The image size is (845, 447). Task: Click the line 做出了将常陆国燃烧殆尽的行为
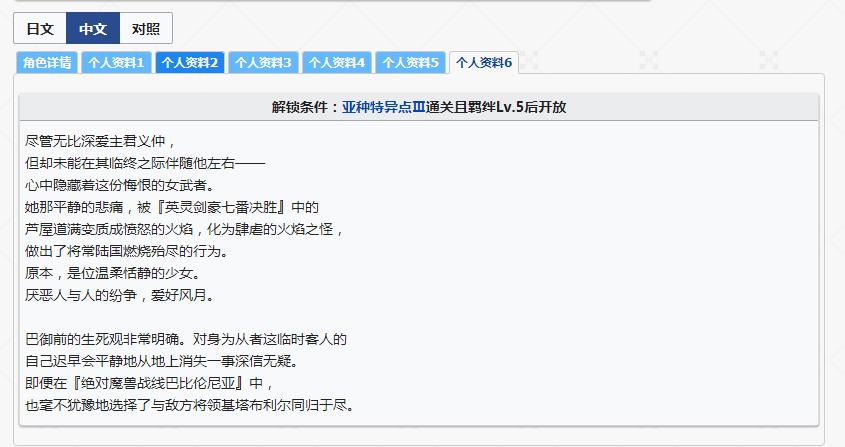coord(127,251)
